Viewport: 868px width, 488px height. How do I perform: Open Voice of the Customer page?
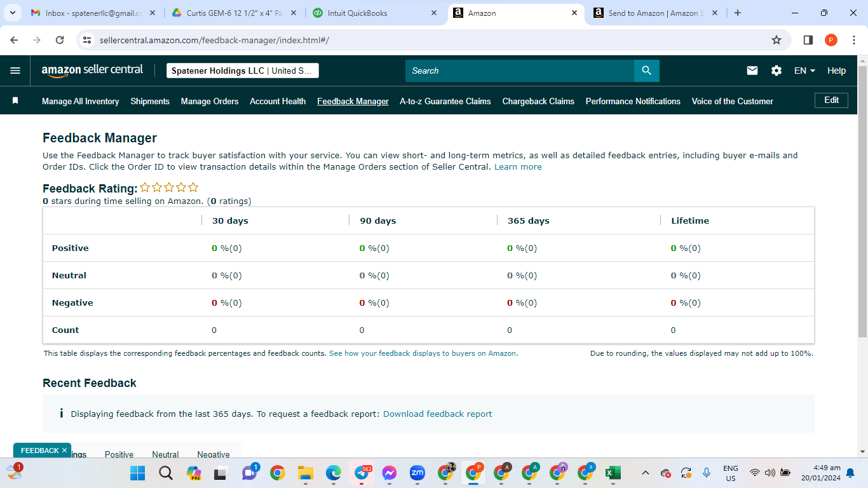(x=733, y=101)
